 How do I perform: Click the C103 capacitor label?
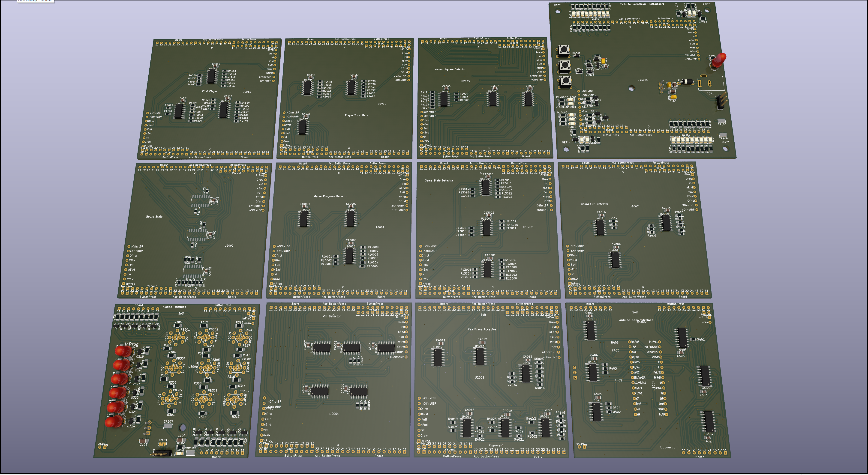tap(144, 445)
